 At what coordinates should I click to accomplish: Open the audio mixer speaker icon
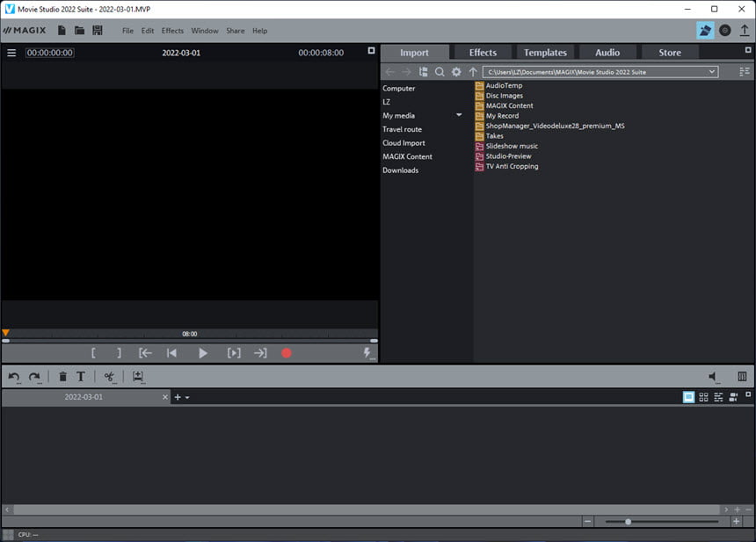713,377
